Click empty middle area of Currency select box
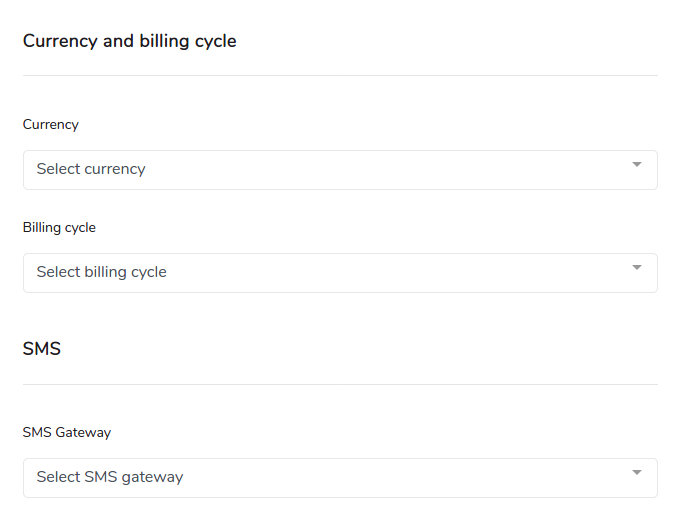The image size is (688, 524). (400, 170)
